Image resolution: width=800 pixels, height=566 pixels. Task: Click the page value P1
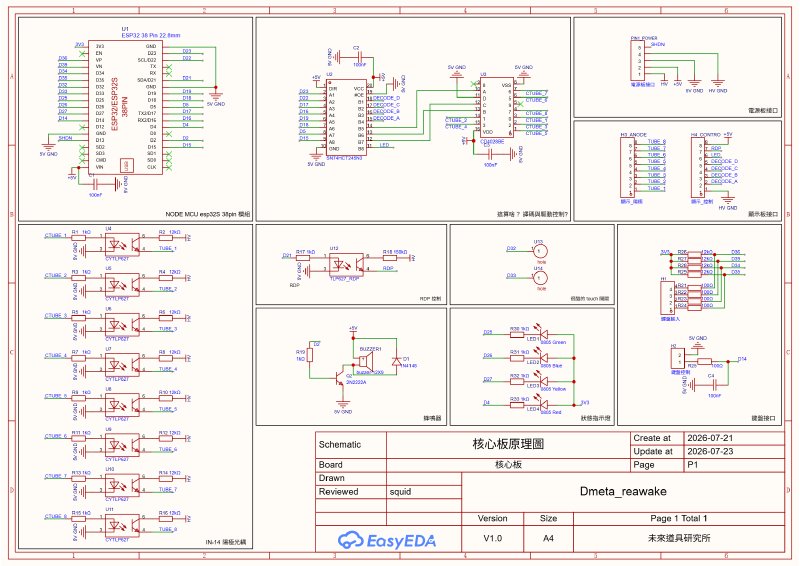pyautogui.click(x=692, y=464)
